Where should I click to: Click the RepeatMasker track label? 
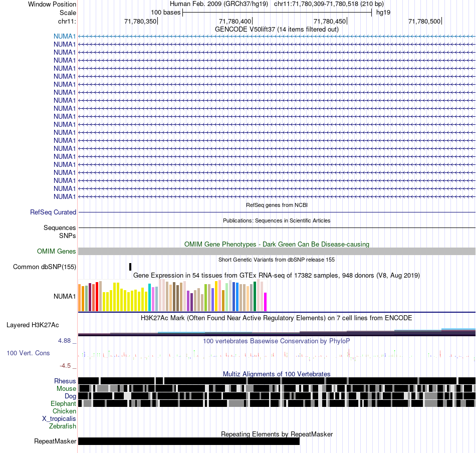55,441
